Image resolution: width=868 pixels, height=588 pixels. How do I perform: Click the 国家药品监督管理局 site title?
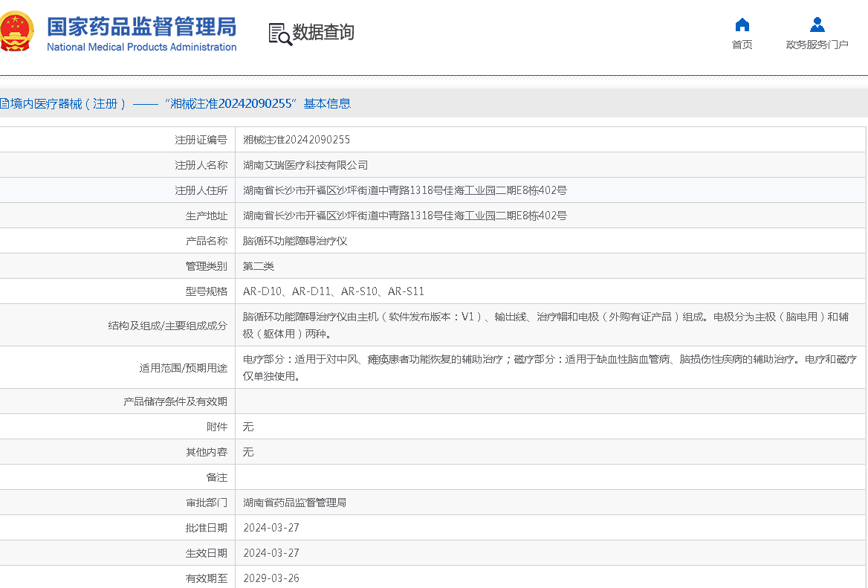pos(141,26)
